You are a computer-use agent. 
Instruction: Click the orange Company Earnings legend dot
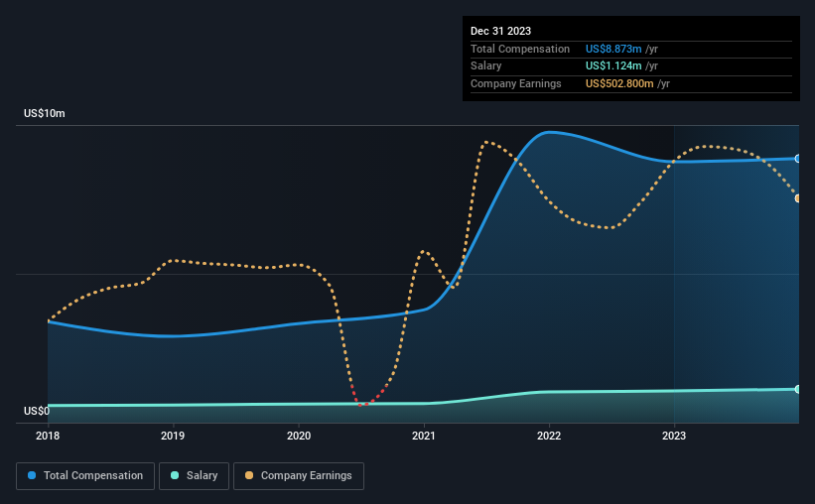click(x=249, y=475)
